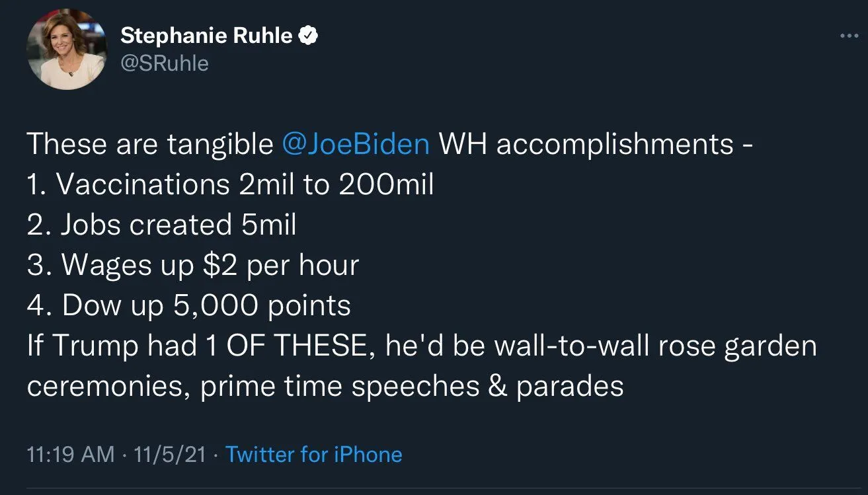Viewport: 868px width, 495px height.
Task: Click the line "Vaccinations 2mil to 200mil"
Action: 245,185
